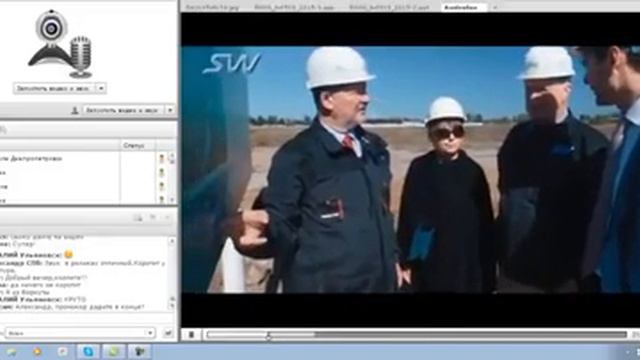Click the second icon in chat panel header
Viewport: 640px width, 360px height.
[153, 218]
